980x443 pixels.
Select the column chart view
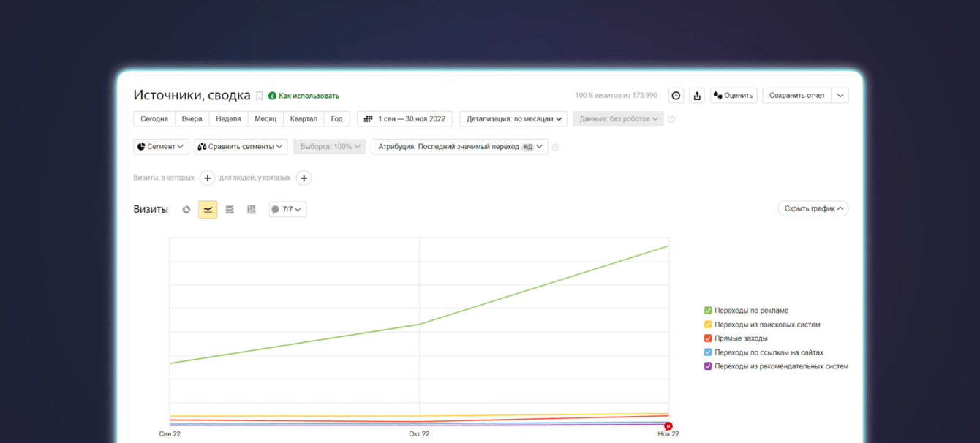point(252,209)
